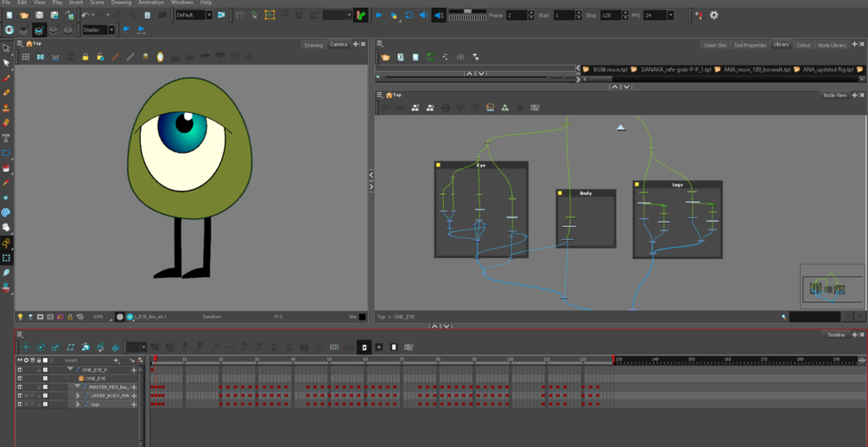Screen dimensions: 868x447
Task: Click the Frame number input field
Action: pyautogui.click(x=516, y=16)
